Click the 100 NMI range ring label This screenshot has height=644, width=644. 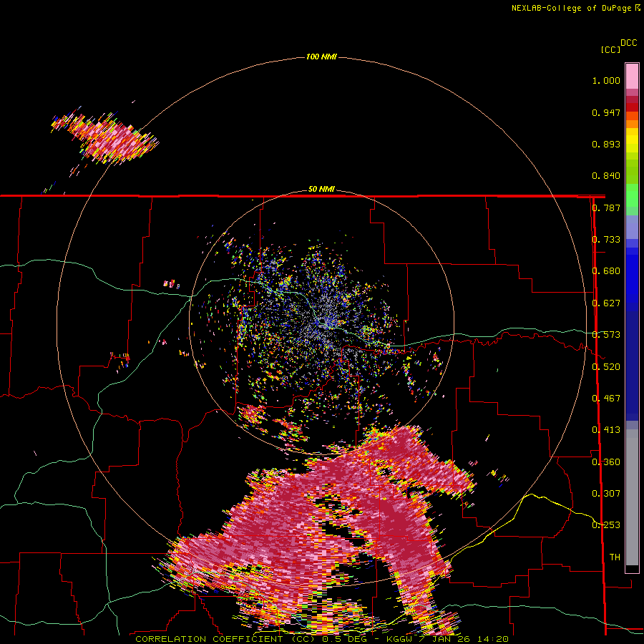(321, 57)
